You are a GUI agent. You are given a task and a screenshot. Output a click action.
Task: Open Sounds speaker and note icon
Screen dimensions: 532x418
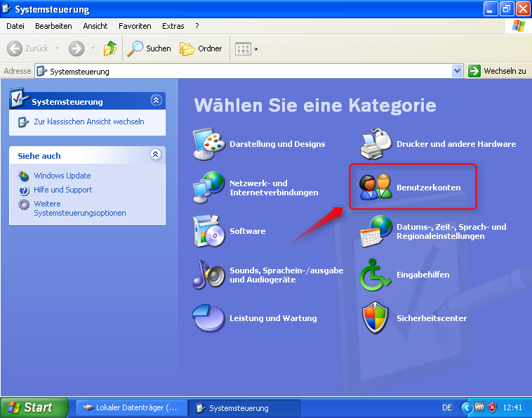click(x=209, y=275)
